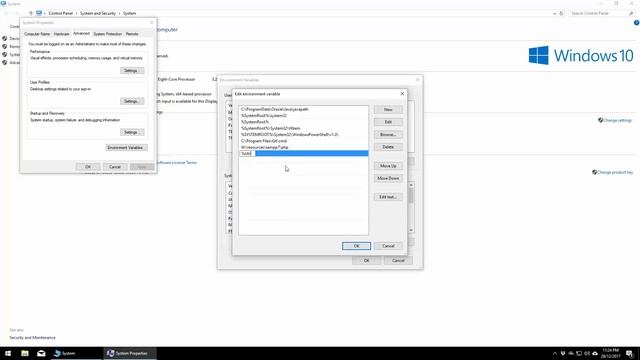This screenshot has width=640, height=360.
Task: Close the Edit environment variable dialog
Action: pos(402,94)
